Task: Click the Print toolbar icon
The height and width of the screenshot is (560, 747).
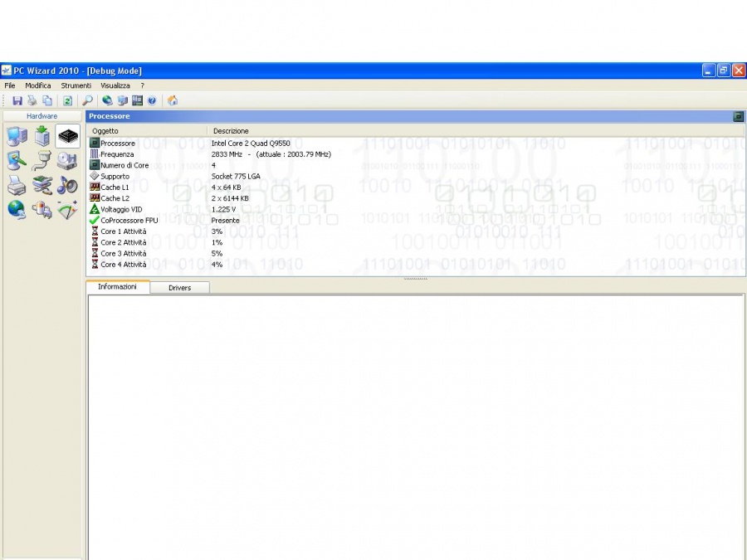Action: pyautogui.click(x=32, y=100)
